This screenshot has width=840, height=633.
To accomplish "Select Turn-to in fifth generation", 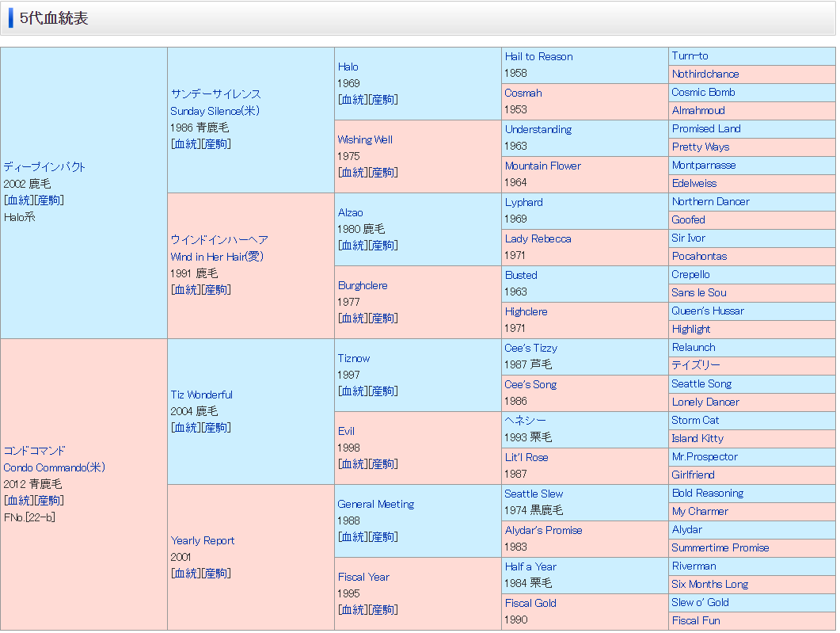I will pyautogui.click(x=690, y=56).
